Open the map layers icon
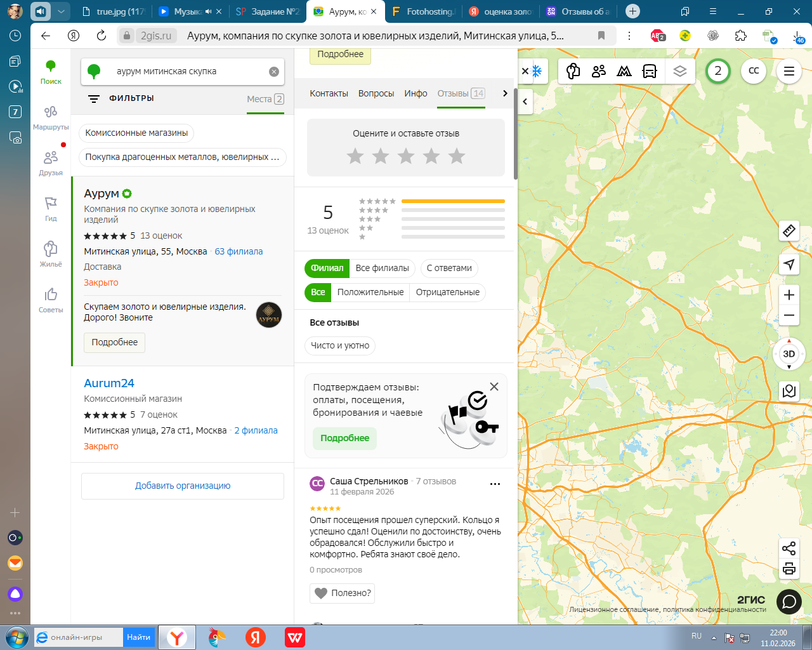Image resolution: width=812 pixels, height=650 pixels. click(x=680, y=71)
